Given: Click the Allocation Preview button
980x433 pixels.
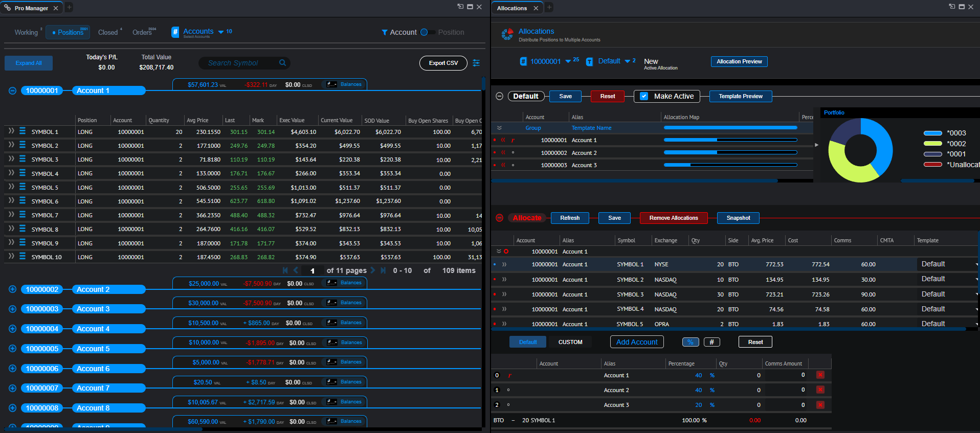Looking at the screenshot, I should tap(739, 61).
